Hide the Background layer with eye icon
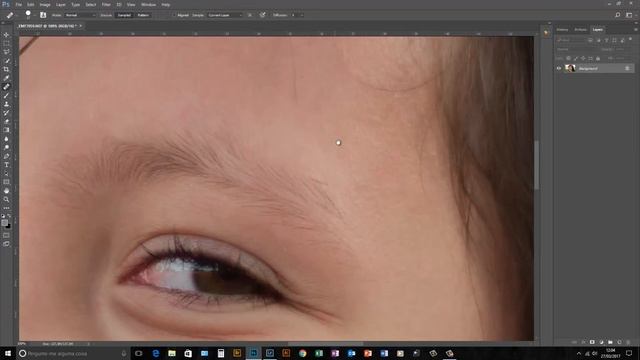640x360 pixels. pyautogui.click(x=559, y=68)
